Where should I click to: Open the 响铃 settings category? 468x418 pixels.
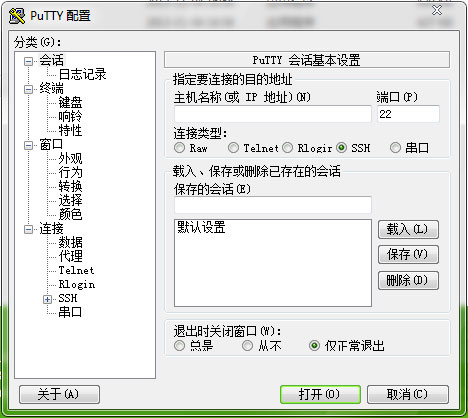[x=70, y=116]
